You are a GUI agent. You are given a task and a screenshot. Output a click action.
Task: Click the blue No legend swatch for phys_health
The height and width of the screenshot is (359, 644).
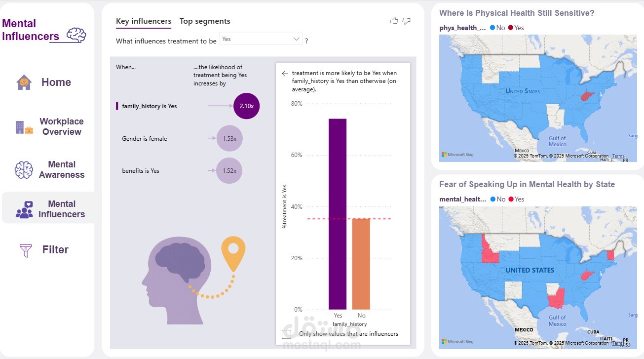click(492, 28)
